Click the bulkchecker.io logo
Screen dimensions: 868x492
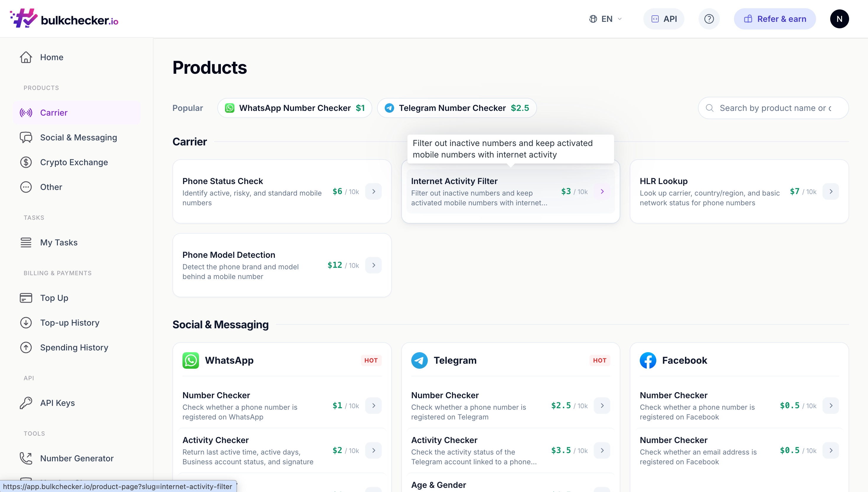(x=64, y=19)
